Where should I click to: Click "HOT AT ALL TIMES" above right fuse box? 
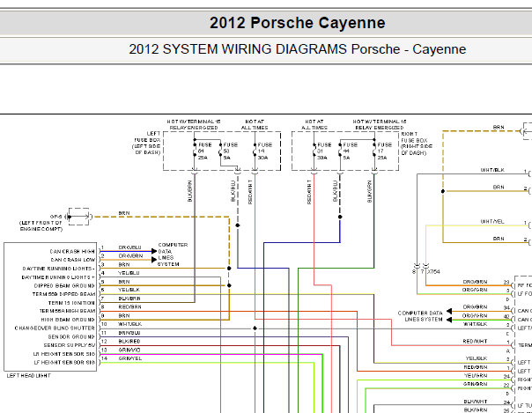314,124
